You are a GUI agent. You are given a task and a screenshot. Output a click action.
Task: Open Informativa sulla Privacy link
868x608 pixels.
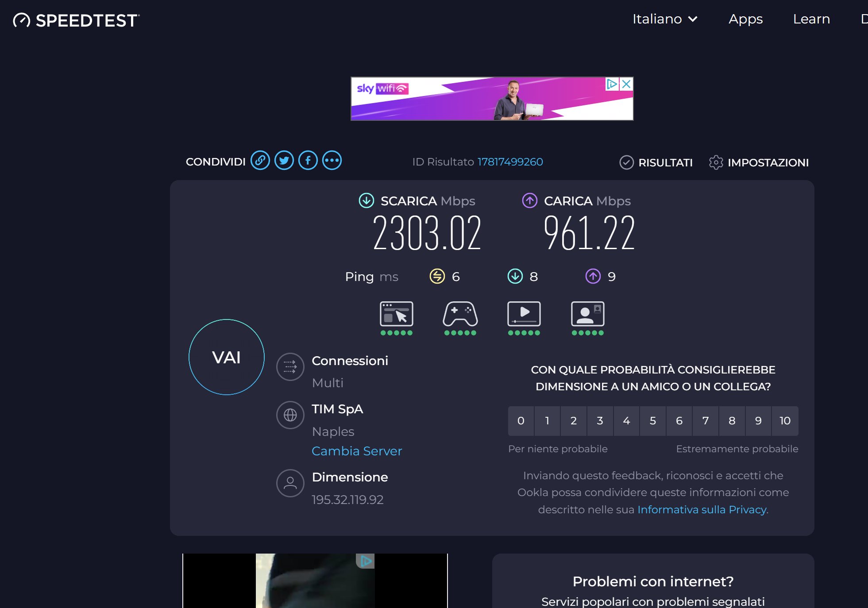coord(702,510)
